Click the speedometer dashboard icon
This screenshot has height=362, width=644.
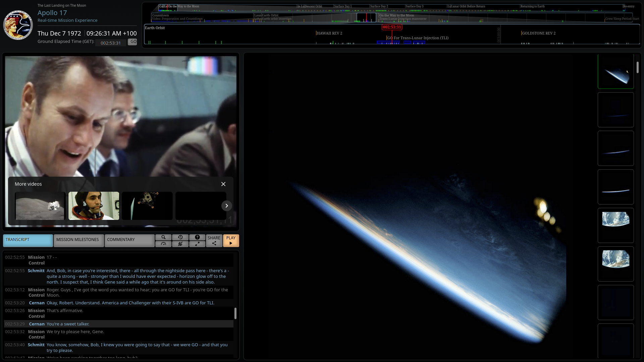pyautogui.click(x=163, y=244)
